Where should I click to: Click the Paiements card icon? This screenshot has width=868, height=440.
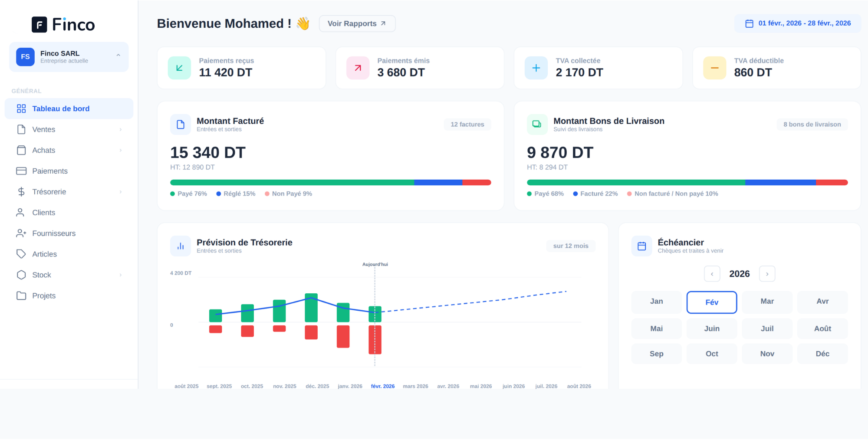21,171
